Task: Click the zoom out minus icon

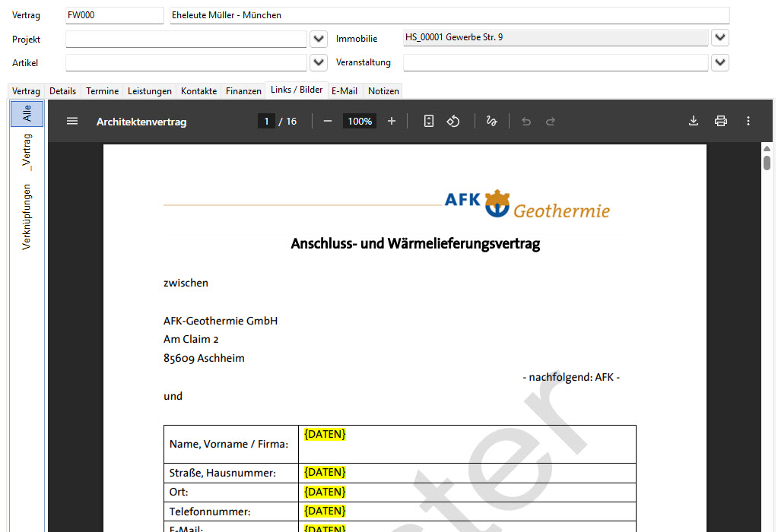Action: tap(328, 122)
